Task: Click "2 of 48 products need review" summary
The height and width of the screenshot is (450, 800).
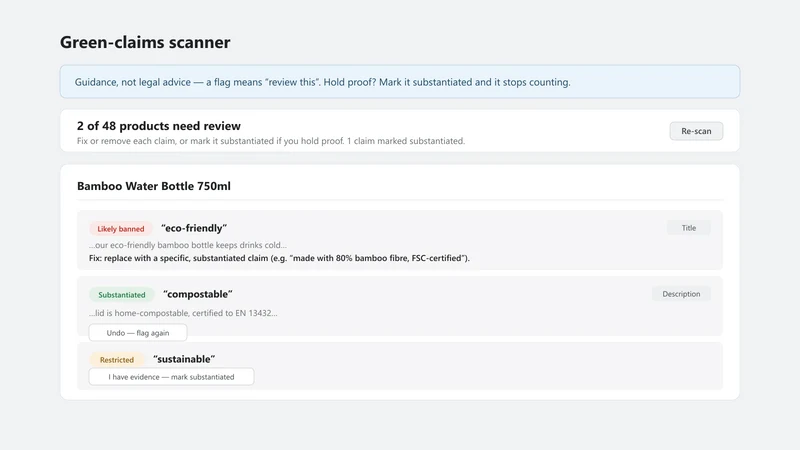Action: [159, 126]
